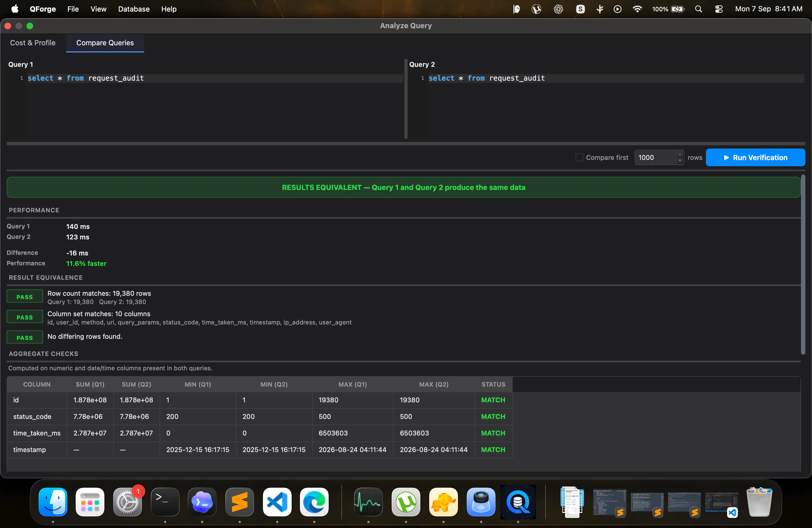Increment the rows count stepper
Viewport: 812px width, 528px height.
point(680,155)
